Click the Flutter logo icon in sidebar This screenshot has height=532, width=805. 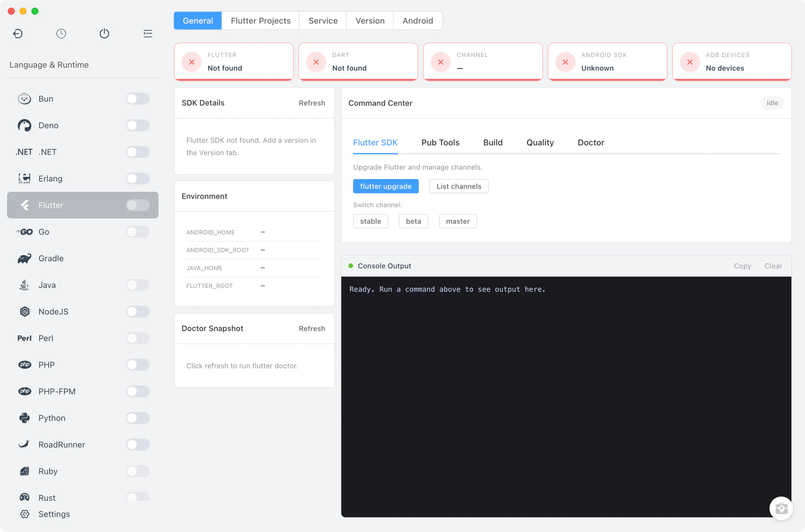tap(25, 205)
